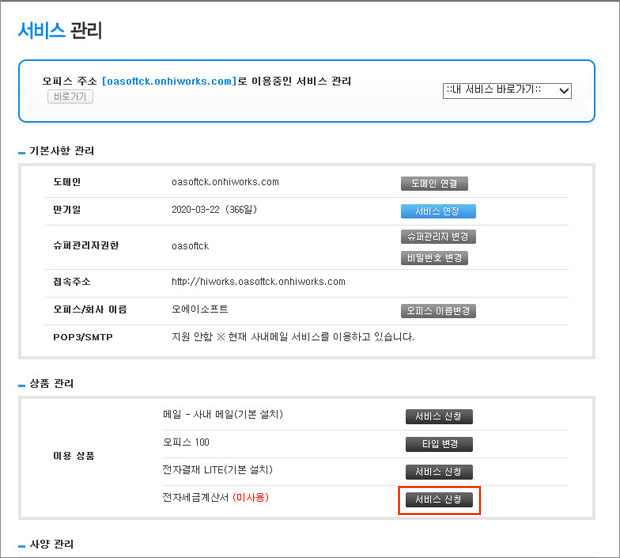Click the 오피스 이름변경 button
This screenshot has height=558, width=620.
click(438, 311)
